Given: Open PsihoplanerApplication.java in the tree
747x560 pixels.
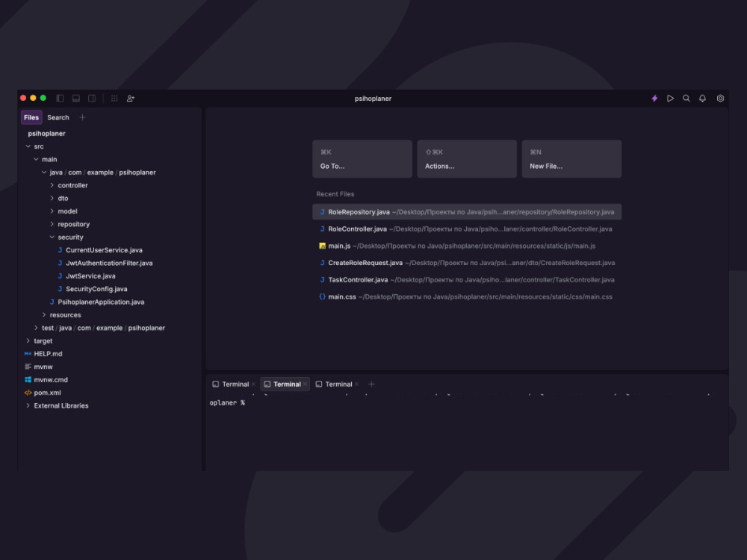Looking at the screenshot, I should 101,302.
